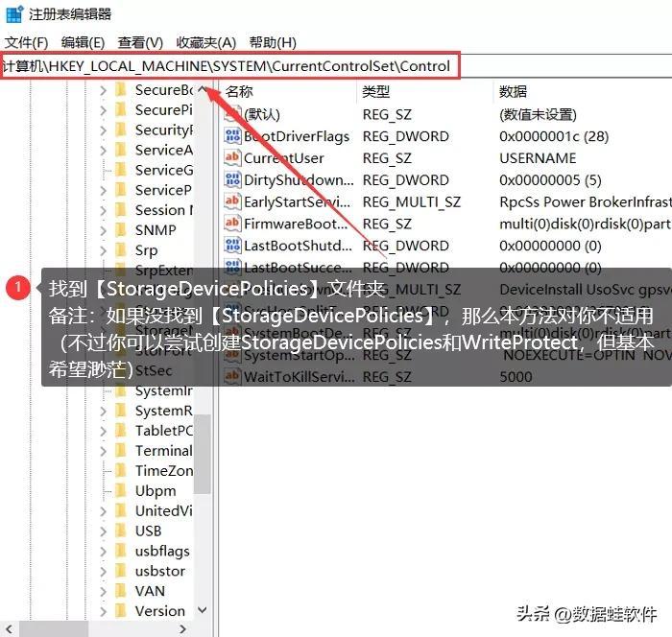Open the 文件(F) menu
This screenshot has height=637, width=672.
[x=26, y=42]
